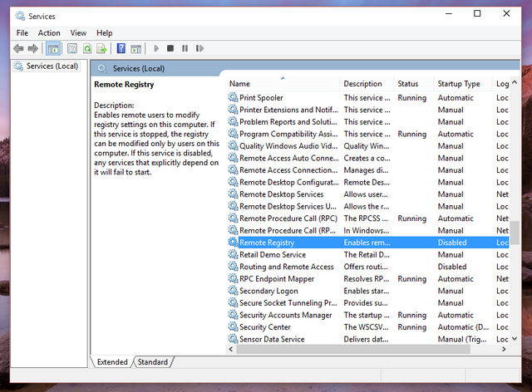532x392 pixels.
Task: Toggle Show/Hide Action Pane toolbar icon
Action: point(136,49)
